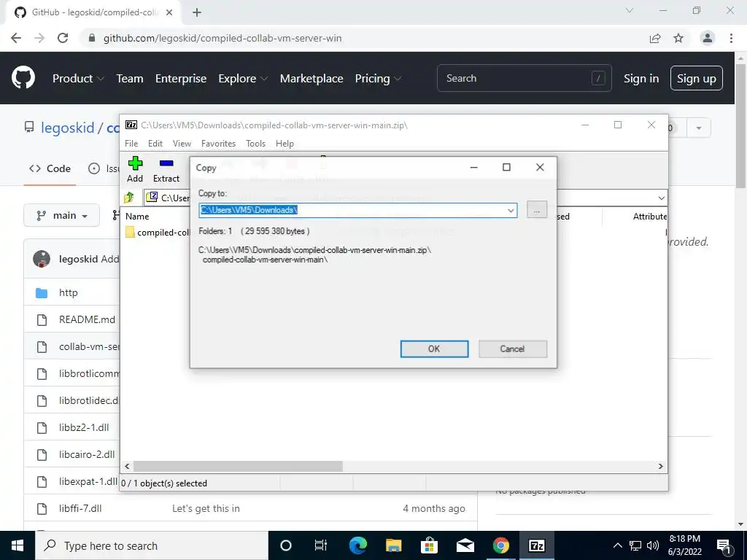Expand the 7-Zip address bar dropdown

(661, 198)
